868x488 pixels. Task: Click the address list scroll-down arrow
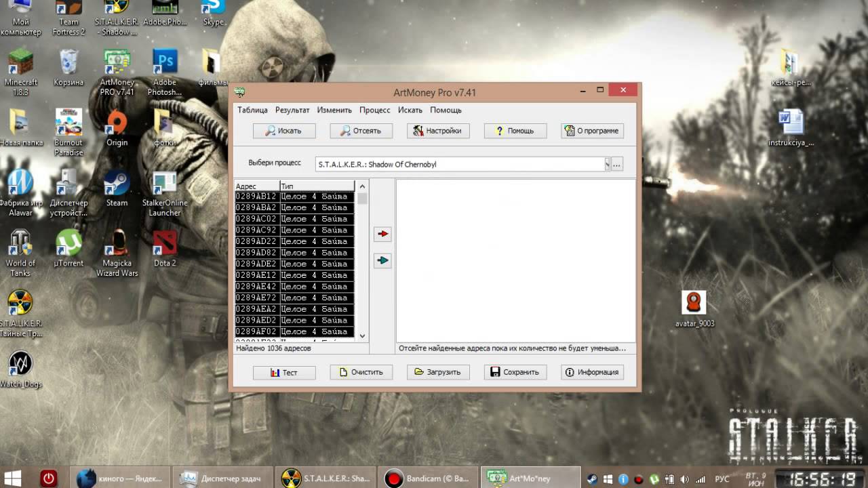[x=362, y=335]
